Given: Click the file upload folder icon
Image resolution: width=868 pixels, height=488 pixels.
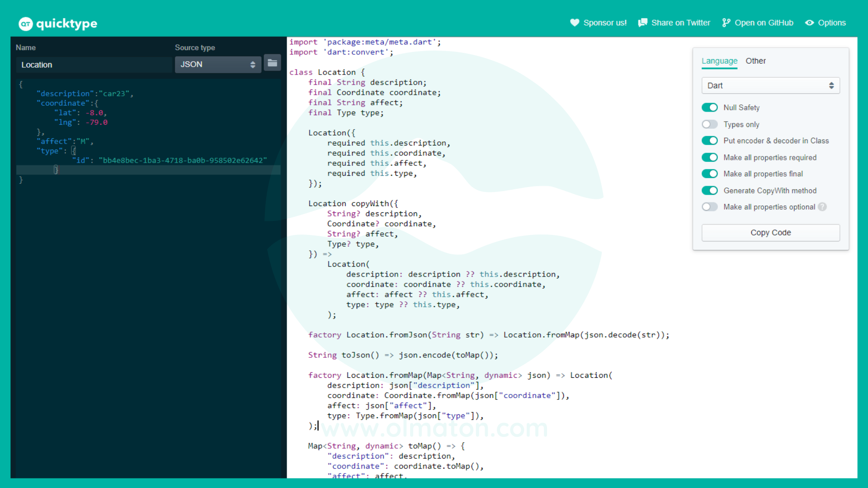Looking at the screenshot, I should pyautogui.click(x=273, y=63).
